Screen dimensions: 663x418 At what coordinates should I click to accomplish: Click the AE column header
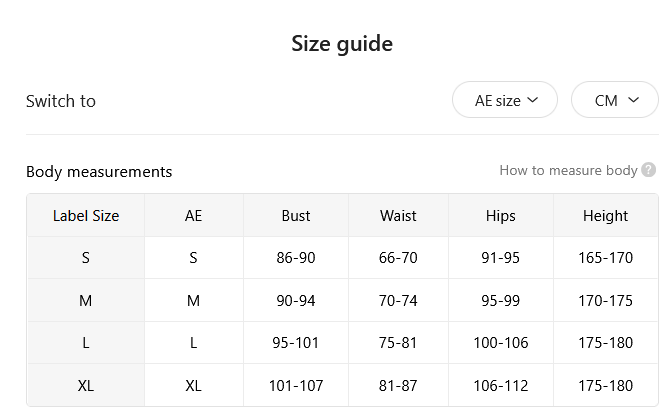(x=194, y=216)
